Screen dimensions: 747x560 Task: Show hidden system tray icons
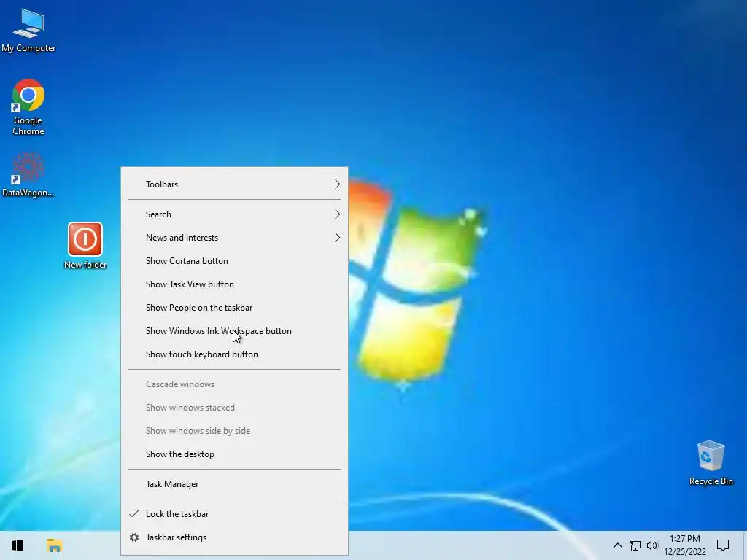(617, 545)
